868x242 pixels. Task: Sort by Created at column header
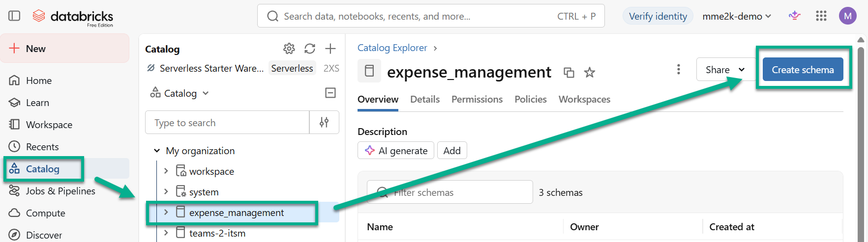[732, 227]
